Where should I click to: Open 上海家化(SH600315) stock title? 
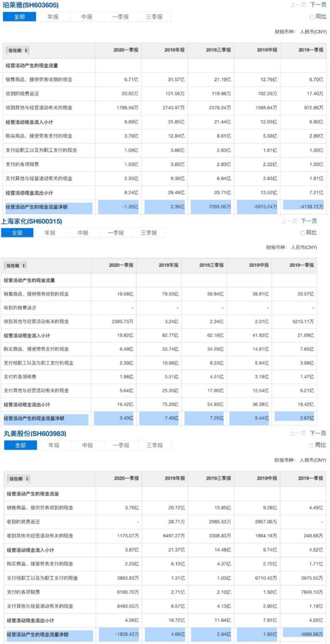pyautogui.click(x=32, y=221)
